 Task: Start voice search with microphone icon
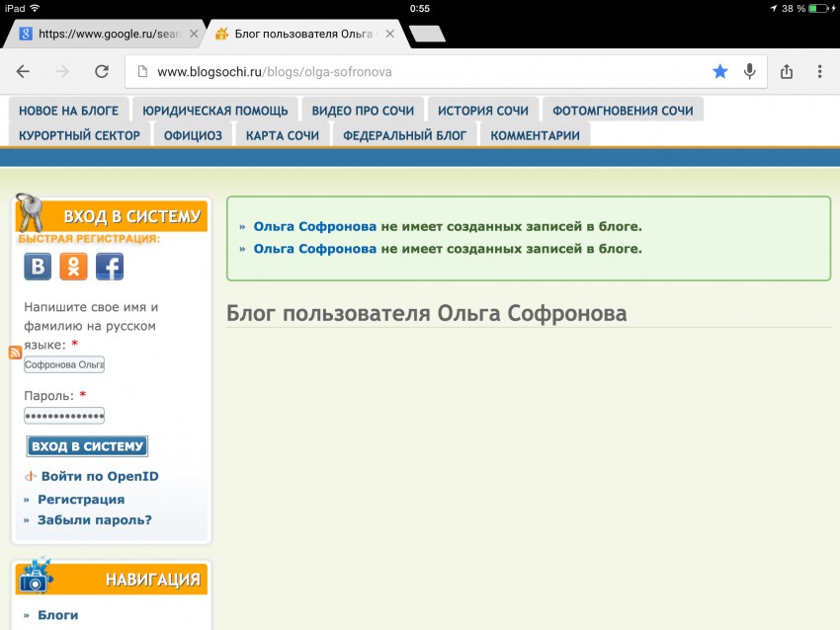click(x=750, y=72)
